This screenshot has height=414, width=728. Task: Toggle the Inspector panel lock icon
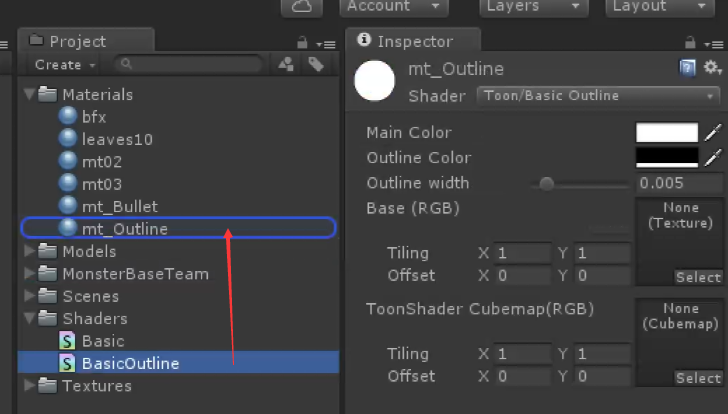690,43
